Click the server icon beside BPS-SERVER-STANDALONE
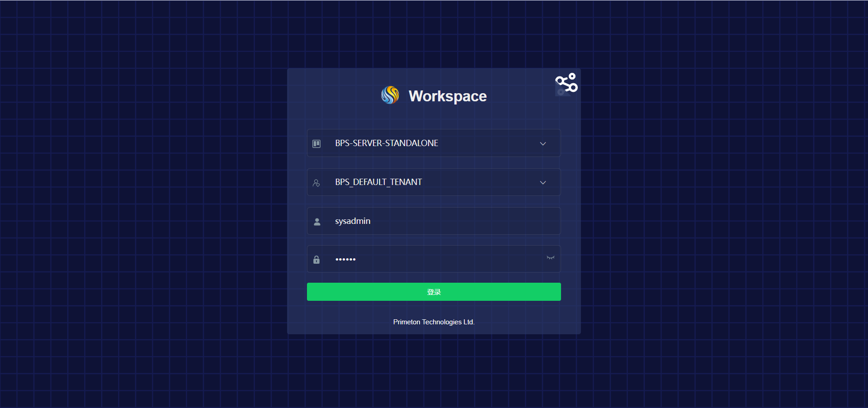868x408 pixels. (316, 143)
